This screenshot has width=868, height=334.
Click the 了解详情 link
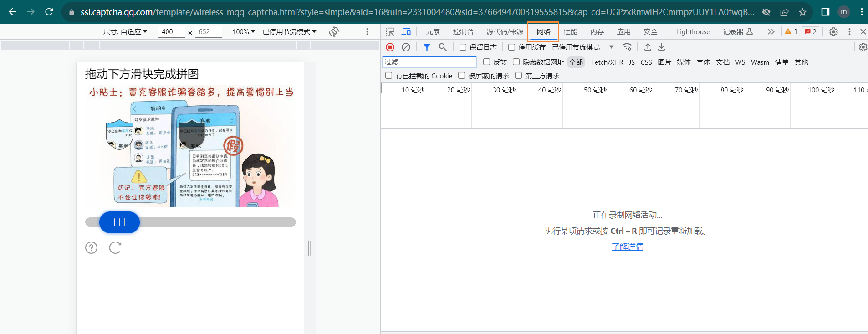tap(628, 247)
